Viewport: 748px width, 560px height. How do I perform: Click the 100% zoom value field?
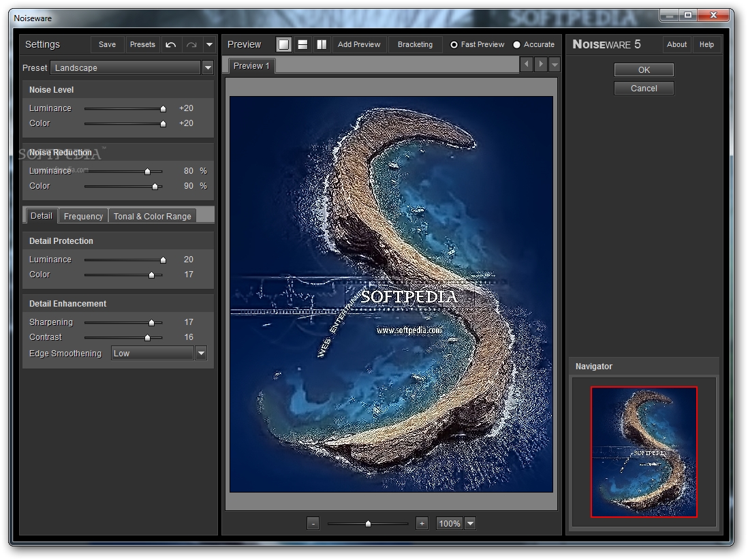[x=450, y=523]
